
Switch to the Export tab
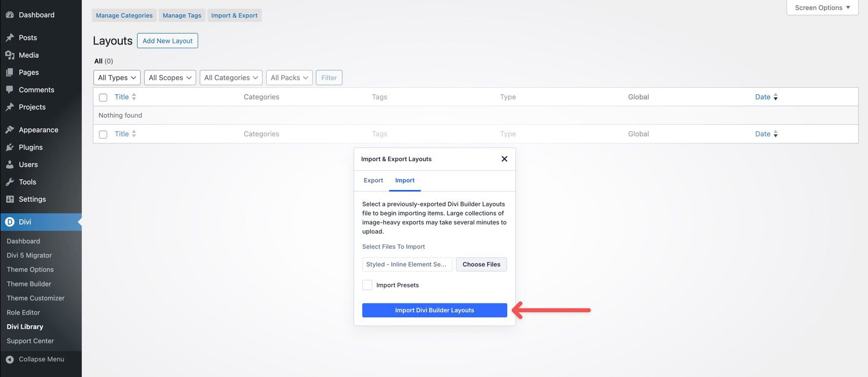[x=373, y=180]
